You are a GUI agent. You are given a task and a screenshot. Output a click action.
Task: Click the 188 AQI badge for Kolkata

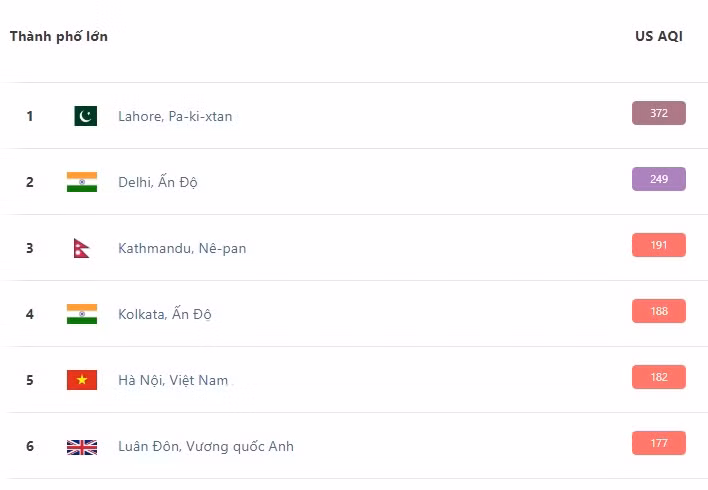pos(659,311)
